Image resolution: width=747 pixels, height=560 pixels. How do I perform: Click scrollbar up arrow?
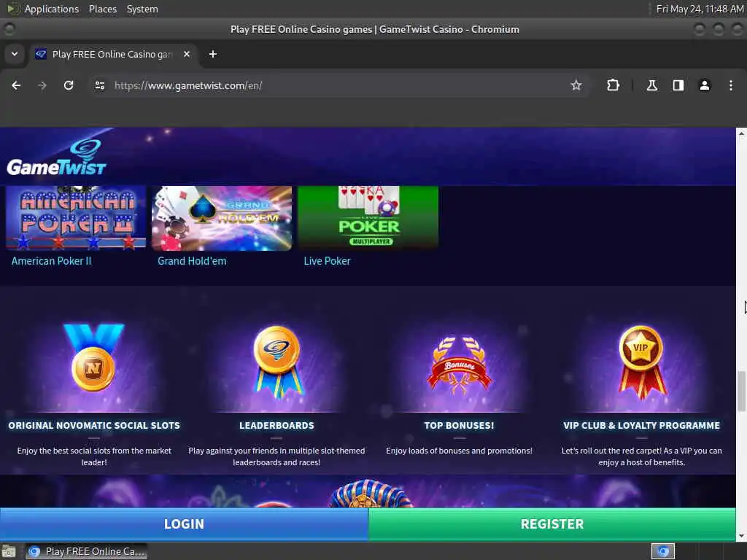[x=741, y=134]
